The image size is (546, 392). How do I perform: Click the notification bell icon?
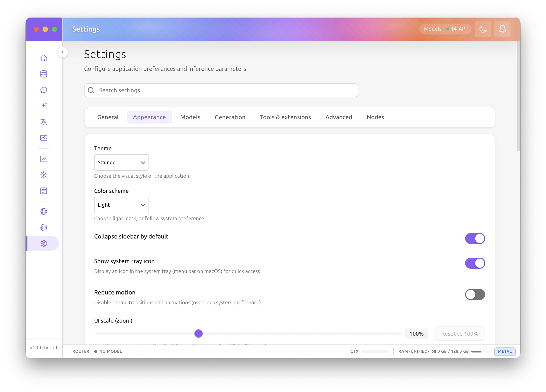tap(502, 29)
